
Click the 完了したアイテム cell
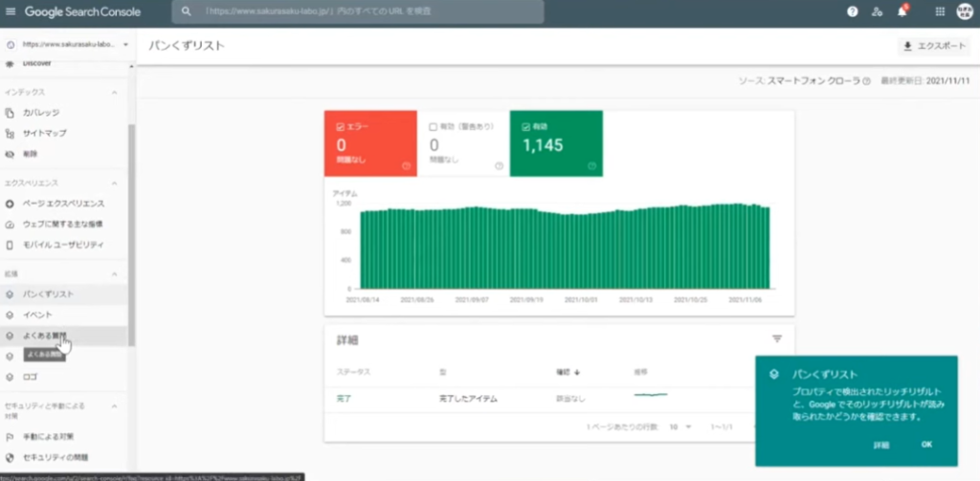tap(468, 399)
